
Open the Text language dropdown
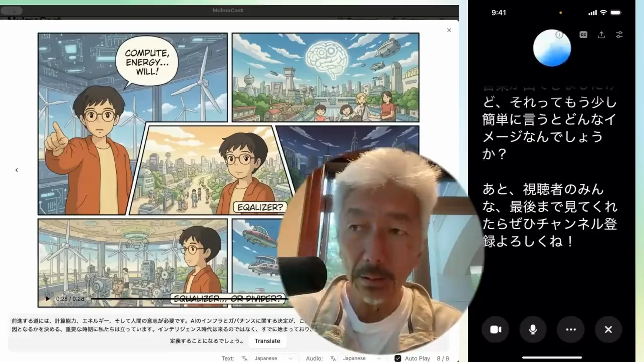tap(273, 358)
